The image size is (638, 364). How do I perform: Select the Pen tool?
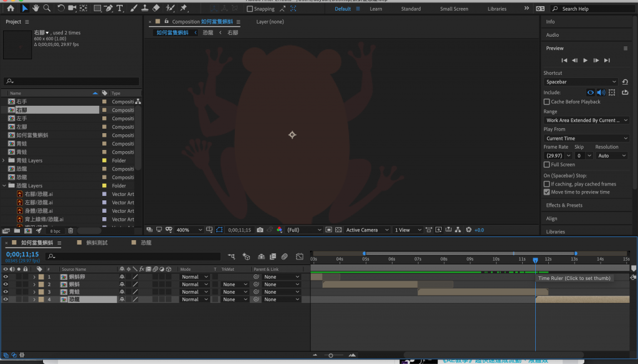click(108, 8)
